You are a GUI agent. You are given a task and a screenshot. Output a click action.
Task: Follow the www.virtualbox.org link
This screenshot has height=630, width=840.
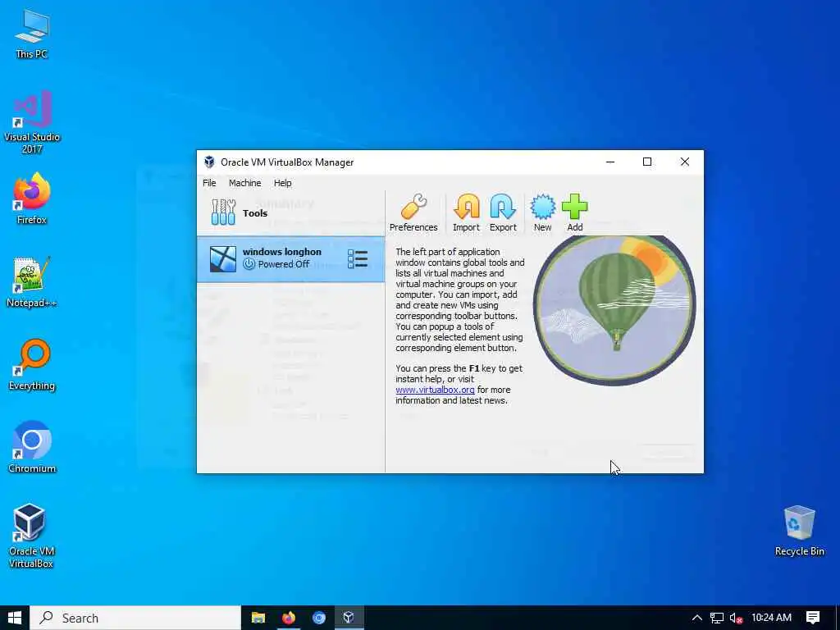click(435, 390)
